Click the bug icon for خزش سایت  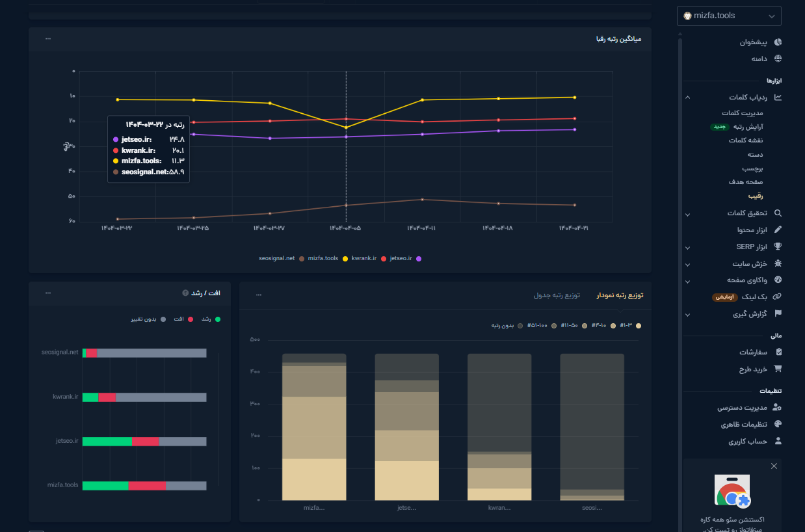tap(778, 264)
